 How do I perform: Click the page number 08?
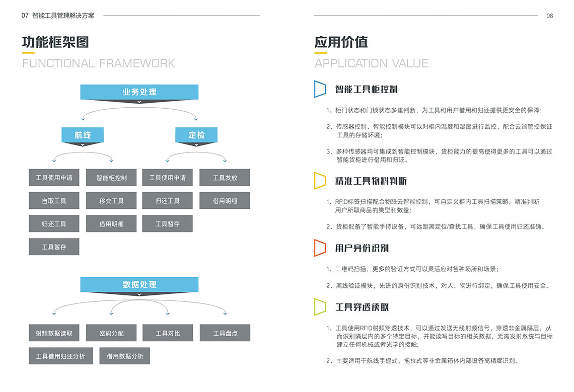549,16
